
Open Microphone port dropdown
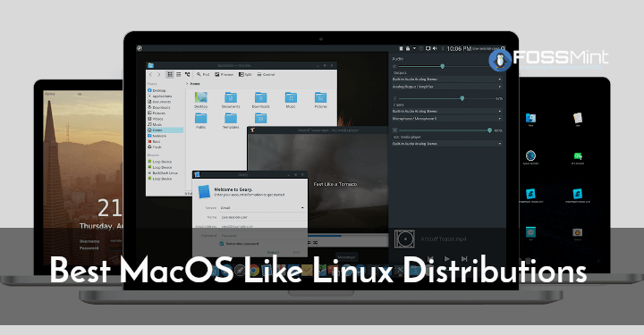447,119
